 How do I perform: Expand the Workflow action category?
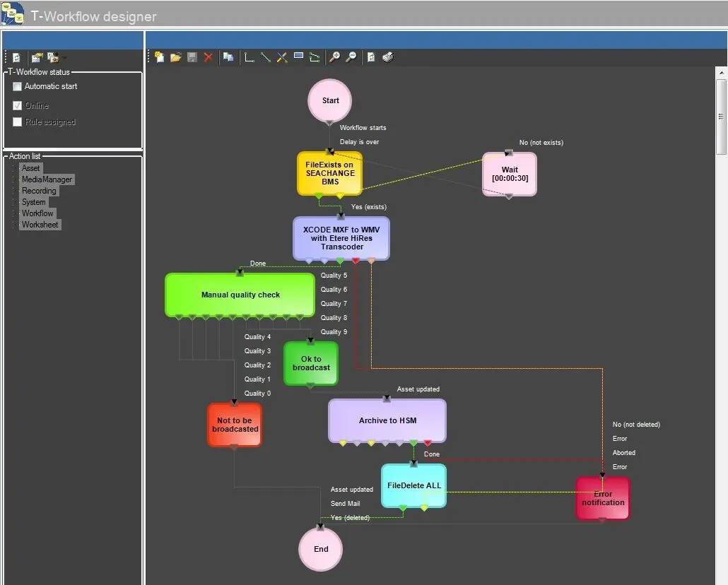tap(37, 213)
